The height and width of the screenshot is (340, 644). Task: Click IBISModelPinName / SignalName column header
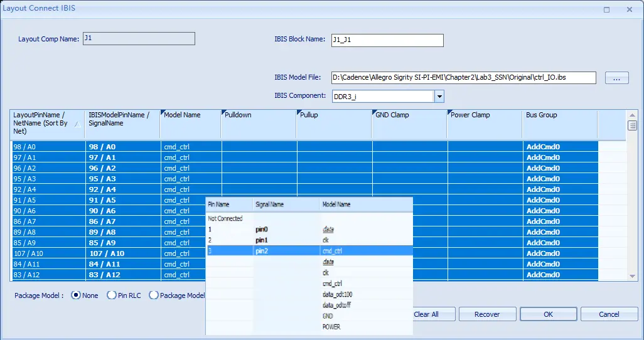point(122,124)
